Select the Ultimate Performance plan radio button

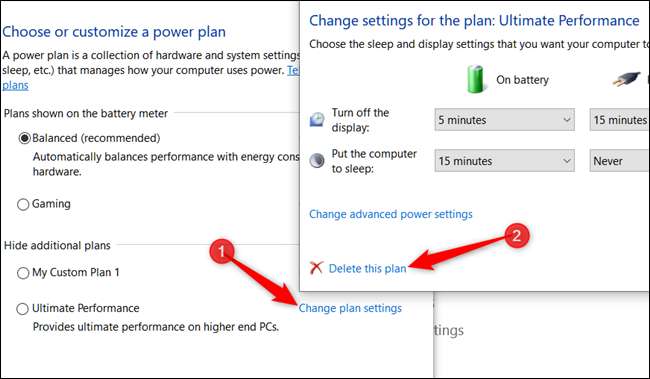(x=22, y=309)
